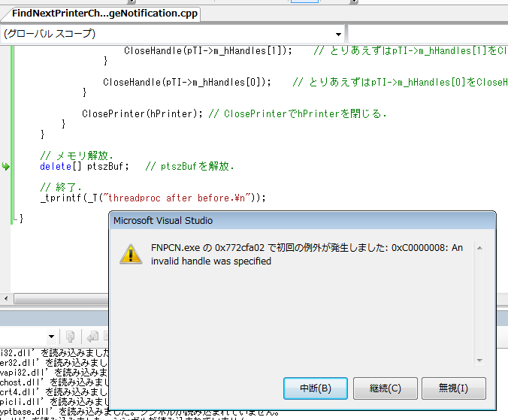The width and height of the screenshot is (508, 420).
Task: Click the current statement arrow in the margin
Action: coord(5,167)
